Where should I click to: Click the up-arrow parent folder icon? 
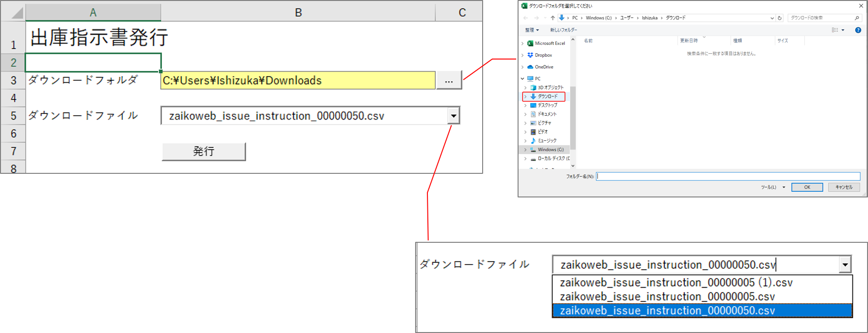click(553, 18)
